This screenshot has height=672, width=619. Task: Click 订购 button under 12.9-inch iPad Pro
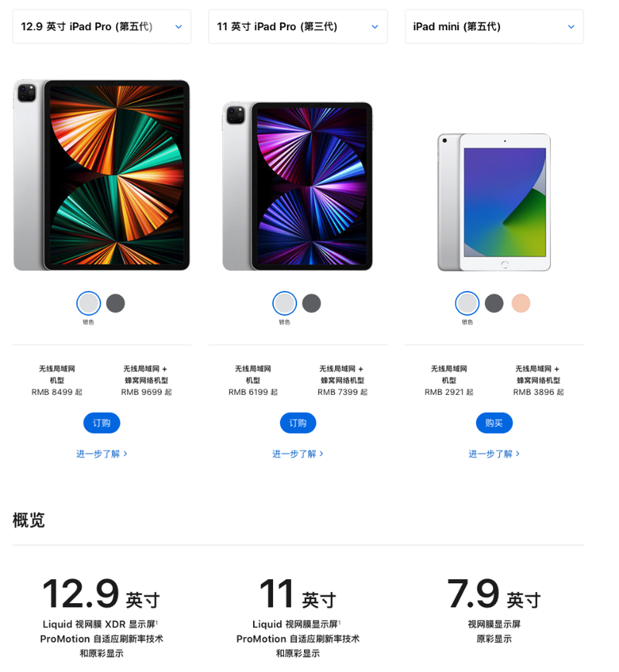pyautogui.click(x=101, y=423)
